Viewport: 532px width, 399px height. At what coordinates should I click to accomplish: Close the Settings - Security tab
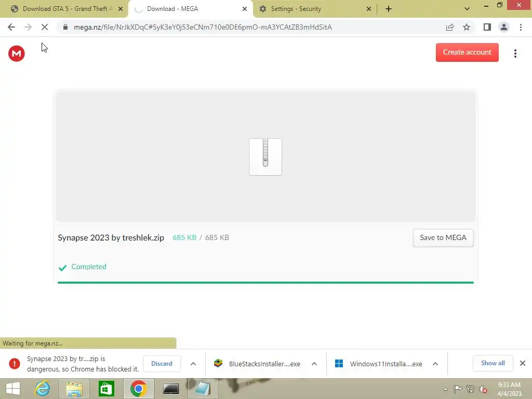click(369, 9)
